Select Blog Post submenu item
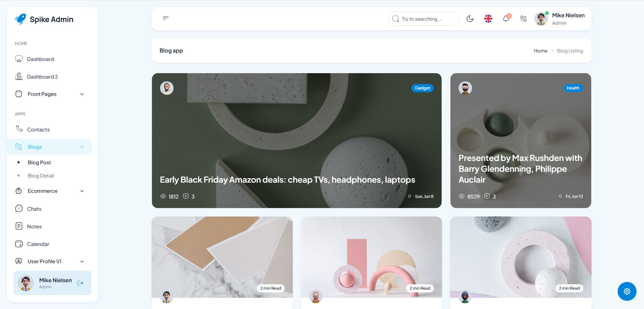This screenshot has height=309, width=644. pos(39,163)
